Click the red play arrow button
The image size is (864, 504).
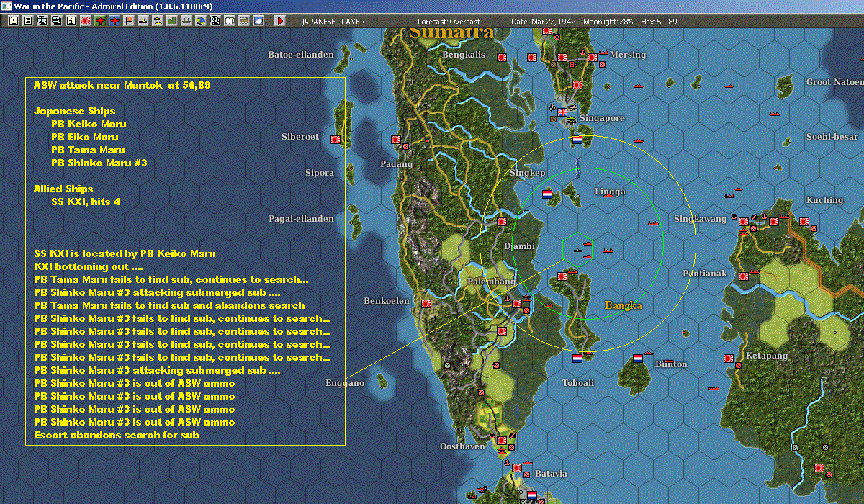pyautogui.click(x=280, y=21)
